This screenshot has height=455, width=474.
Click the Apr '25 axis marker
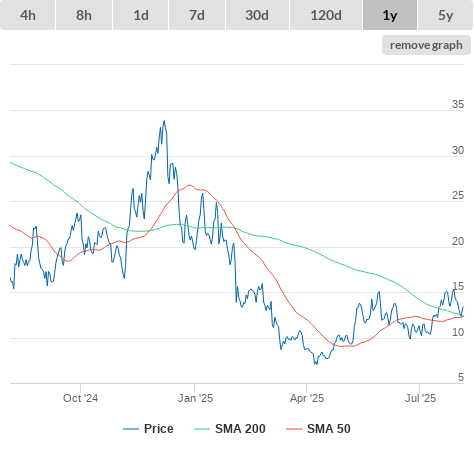pyautogui.click(x=307, y=398)
